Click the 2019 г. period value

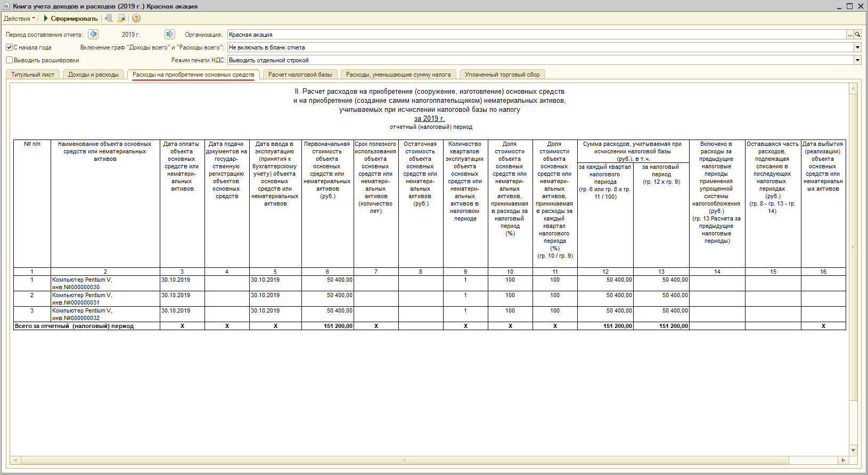click(131, 35)
